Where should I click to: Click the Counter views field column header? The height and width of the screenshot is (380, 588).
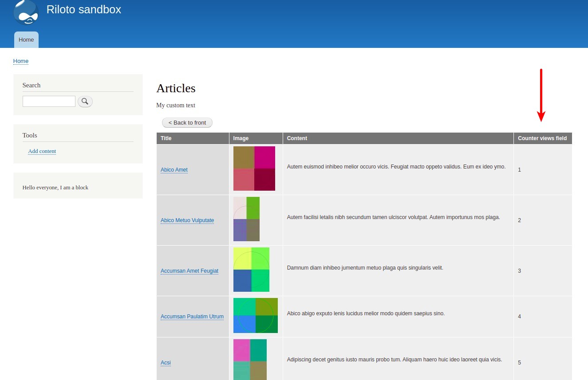coord(542,138)
